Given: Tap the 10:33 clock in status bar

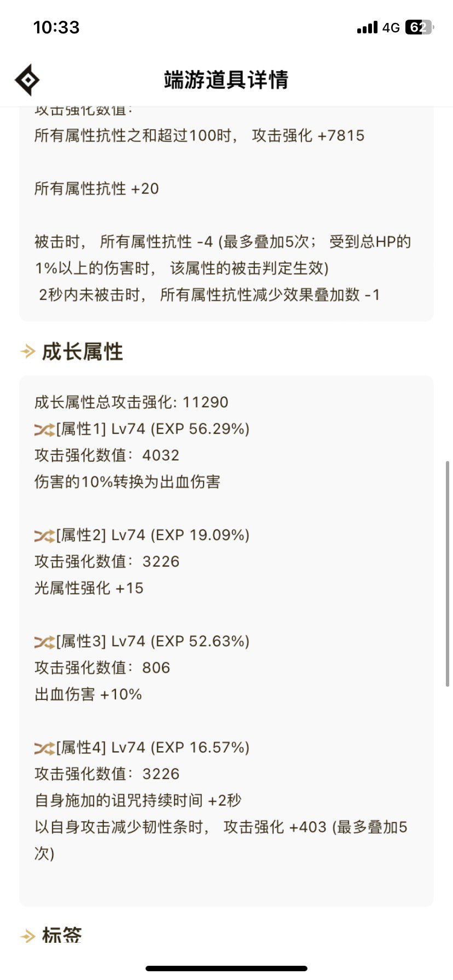Looking at the screenshot, I should [x=56, y=27].
